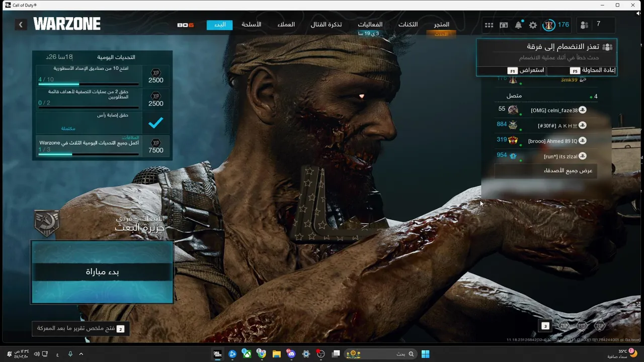Open the تذكرة القتال tab
The image size is (644, 362).
click(326, 25)
